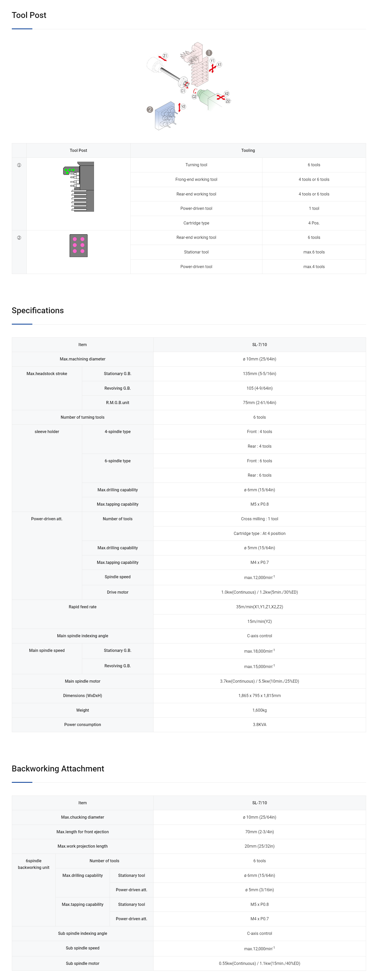Click the Z1 axis label in the diagram
The image size is (381, 980).
coord(165,56)
